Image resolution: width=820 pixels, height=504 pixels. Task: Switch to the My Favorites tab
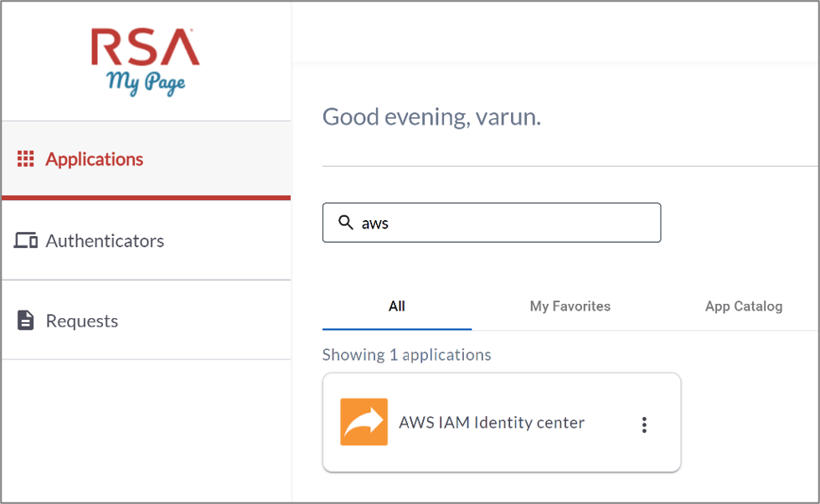(x=570, y=306)
